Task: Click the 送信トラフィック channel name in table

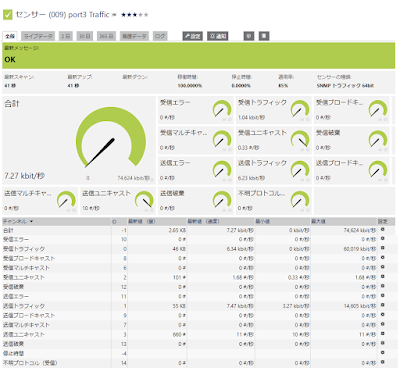Action: 24,306
